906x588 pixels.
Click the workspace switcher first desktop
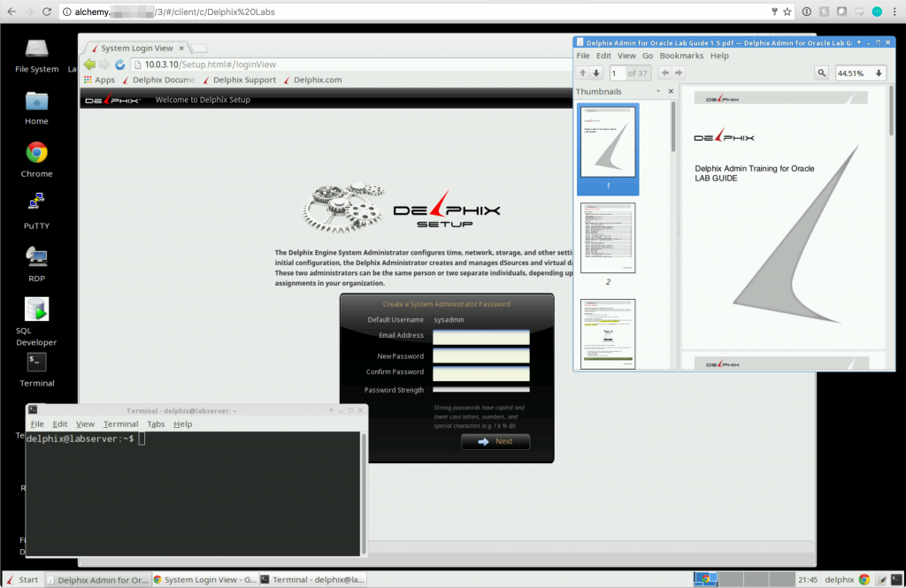coord(705,579)
